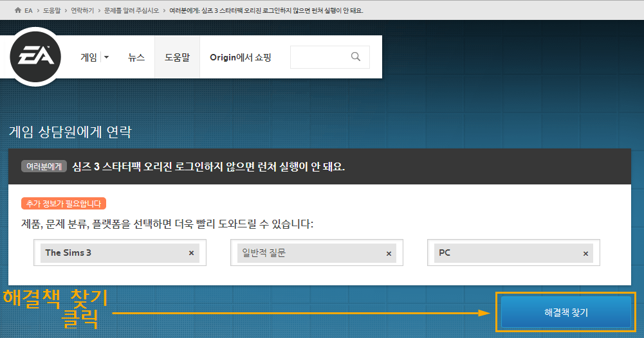The image size is (644, 338).
Task: Clear the 일반적 질문 selection x
Action: click(x=389, y=253)
